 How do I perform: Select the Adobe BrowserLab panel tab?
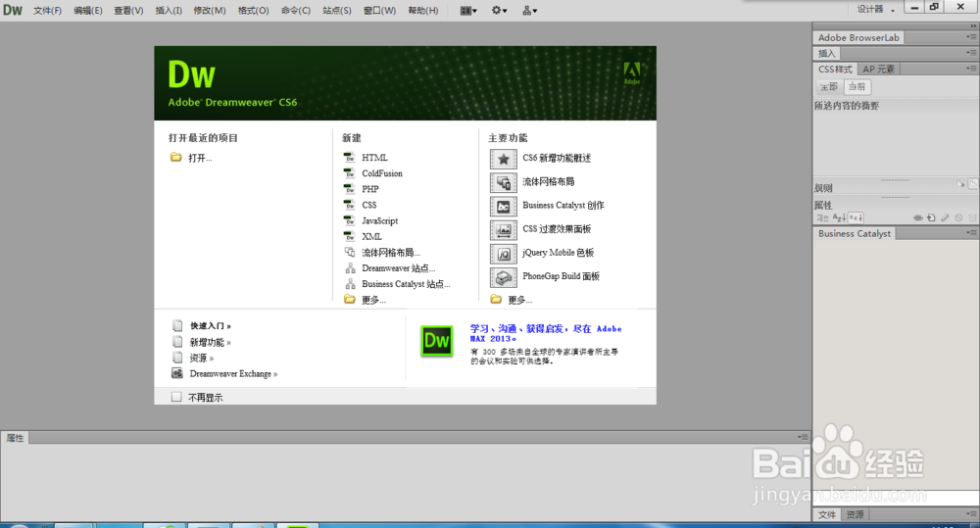coord(858,37)
